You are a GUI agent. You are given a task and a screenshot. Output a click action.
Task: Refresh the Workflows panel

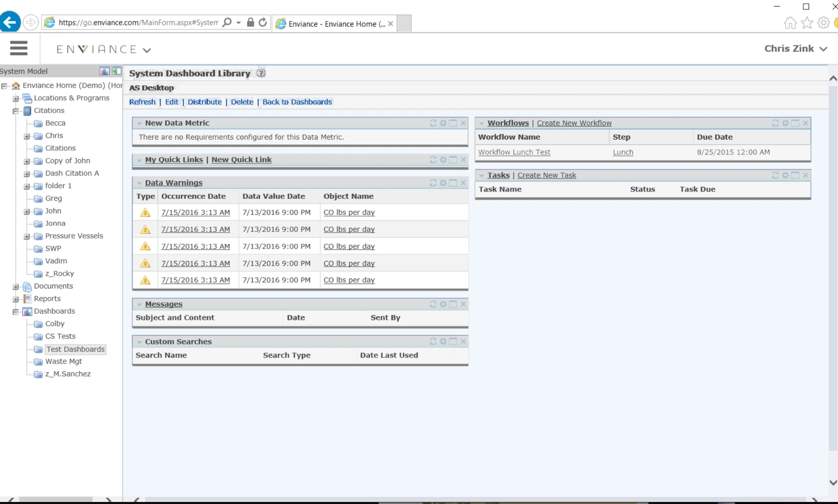click(775, 123)
